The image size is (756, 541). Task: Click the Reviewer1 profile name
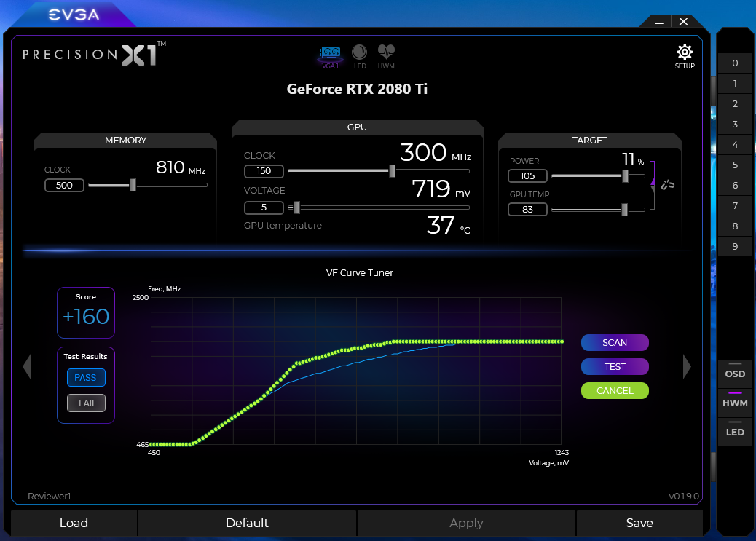[50, 496]
